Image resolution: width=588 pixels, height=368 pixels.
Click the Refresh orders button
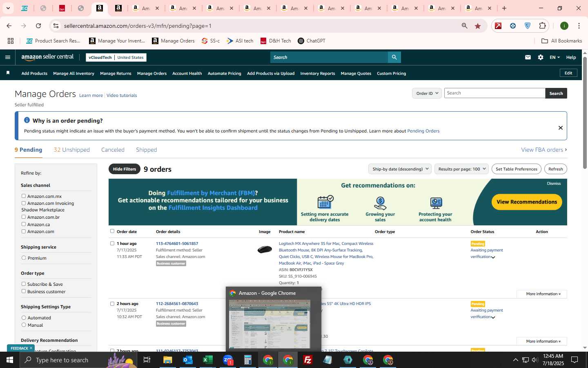(x=556, y=169)
